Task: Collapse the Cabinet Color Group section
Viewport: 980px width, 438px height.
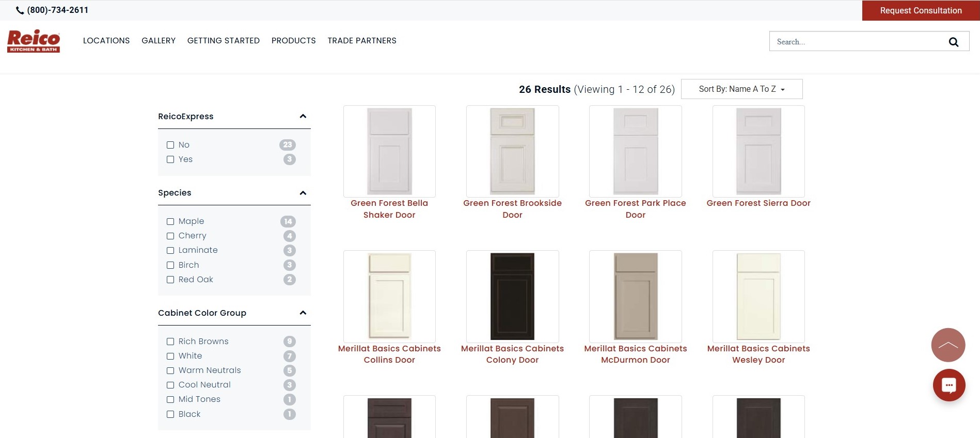Action: tap(303, 313)
